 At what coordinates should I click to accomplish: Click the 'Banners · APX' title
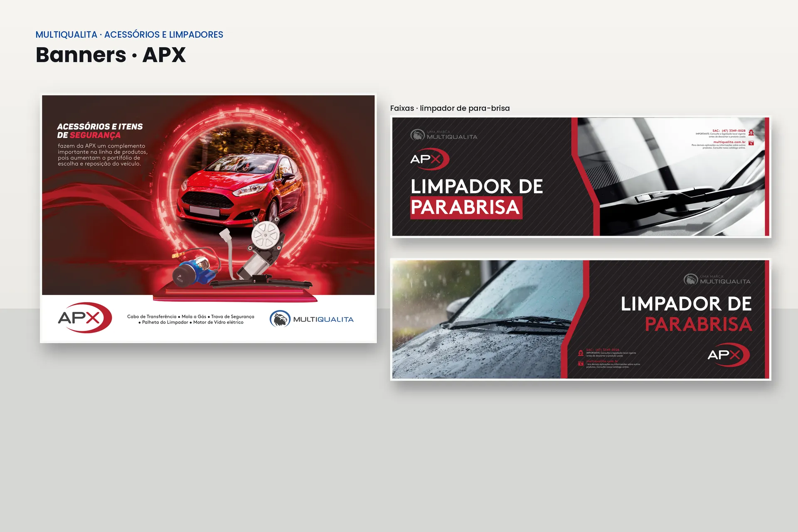[111, 55]
